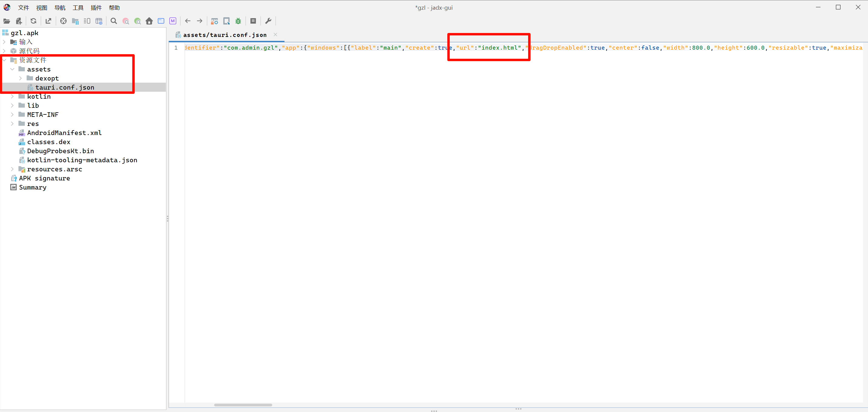The height and width of the screenshot is (412, 868).
Task: Close the assets/tauri.conf.json tab
Action: click(275, 35)
